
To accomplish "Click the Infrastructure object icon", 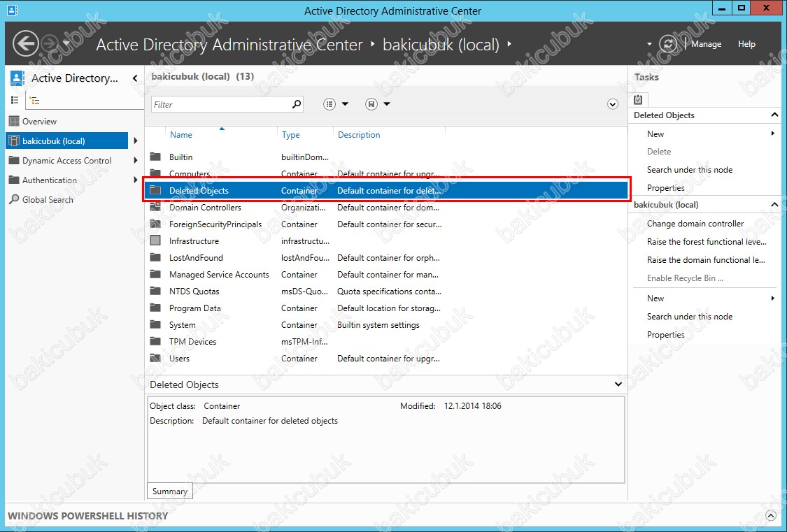I will [x=155, y=240].
